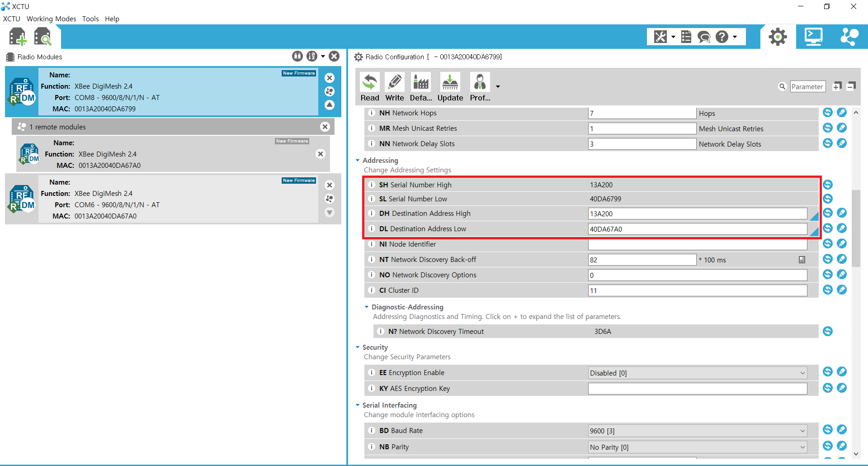Open the BD Baud Rate dropdown
This screenshot has height=466, width=868.
698,431
